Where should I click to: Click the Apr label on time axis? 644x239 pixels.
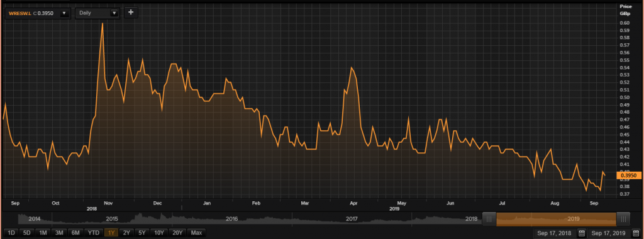[353, 203]
